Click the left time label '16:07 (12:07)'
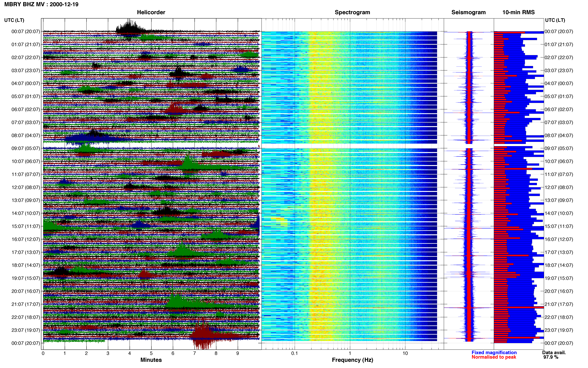588x368 pixels. pyautogui.click(x=26, y=239)
